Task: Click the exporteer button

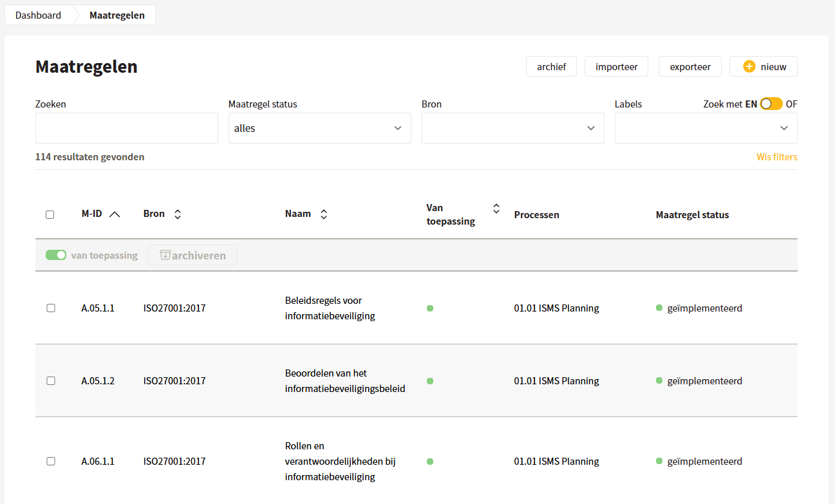Action: pyautogui.click(x=690, y=66)
